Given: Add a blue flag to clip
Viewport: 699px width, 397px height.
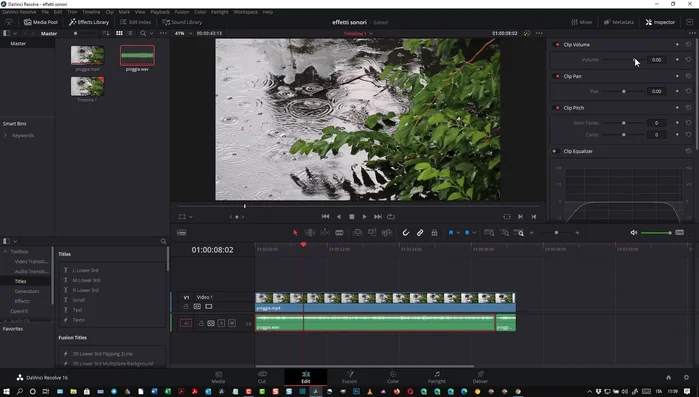Looking at the screenshot, I should 451,233.
